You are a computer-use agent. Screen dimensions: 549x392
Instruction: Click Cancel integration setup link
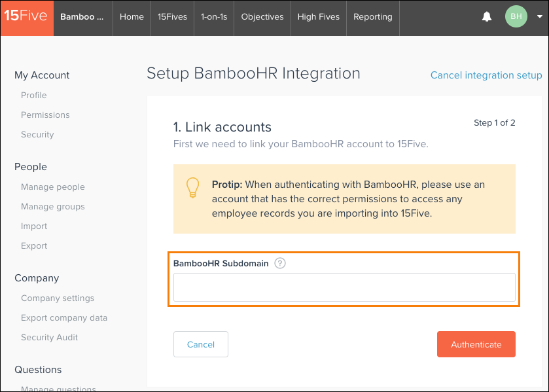(486, 75)
